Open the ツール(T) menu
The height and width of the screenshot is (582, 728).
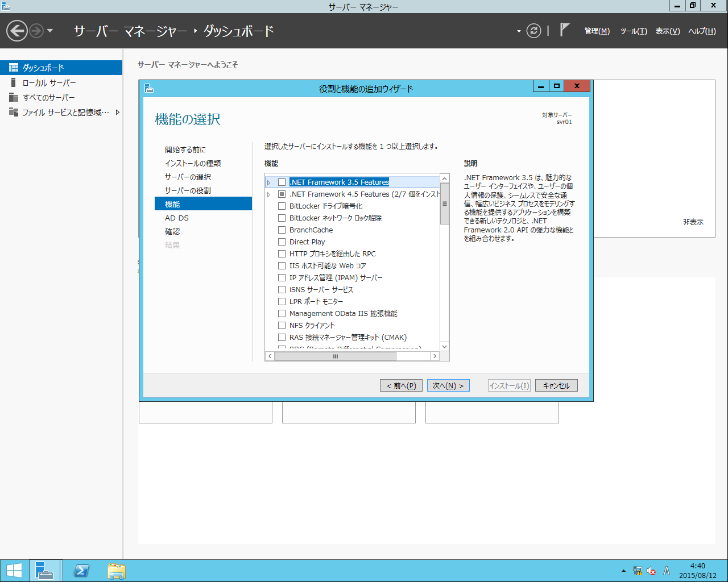[x=634, y=31]
